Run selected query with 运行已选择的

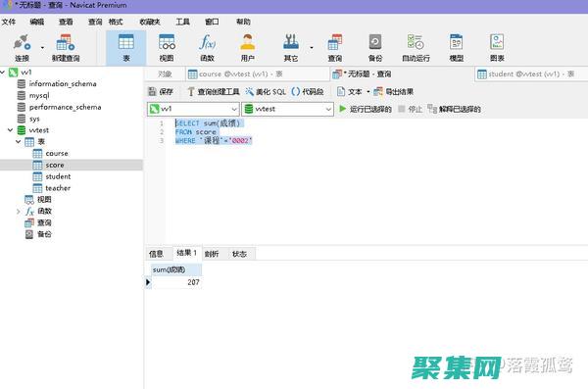[x=366, y=109]
